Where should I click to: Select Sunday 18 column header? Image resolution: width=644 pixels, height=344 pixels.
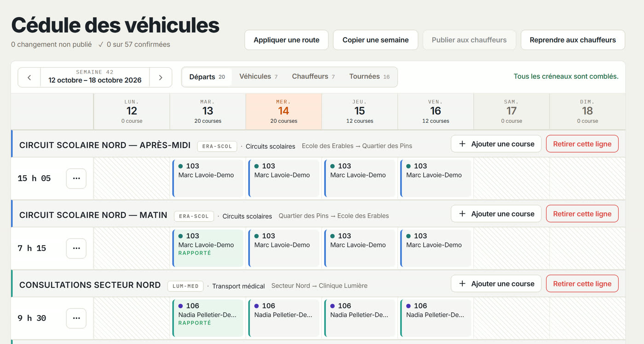587,112
